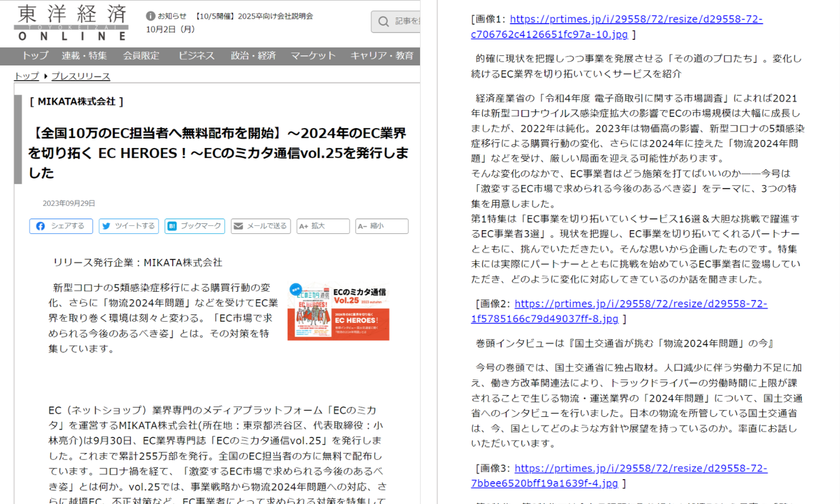Viewport: 840px width, 504px height.
Task: Click the 2025卒向け会社説明会 notice link
Action: coord(254,16)
